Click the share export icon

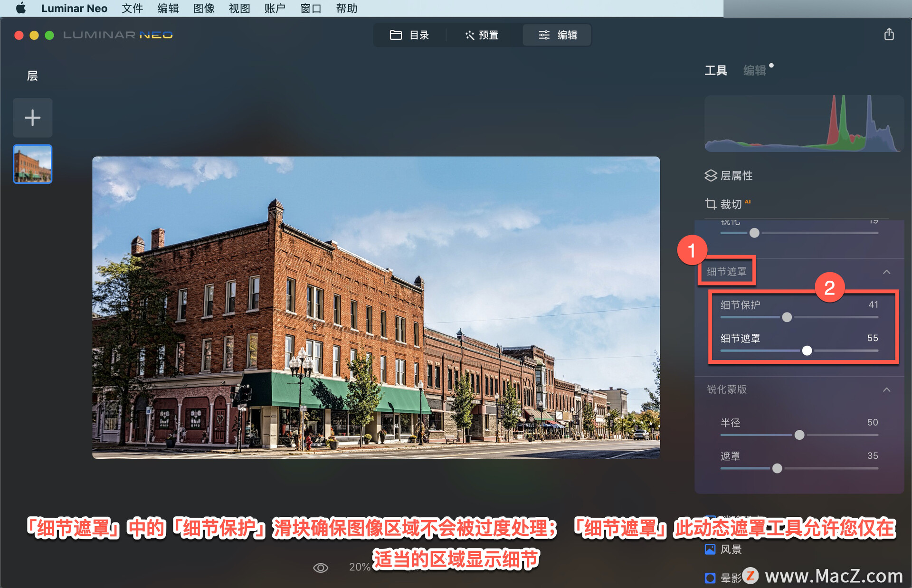pyautogui.click(x=889, y=34)
